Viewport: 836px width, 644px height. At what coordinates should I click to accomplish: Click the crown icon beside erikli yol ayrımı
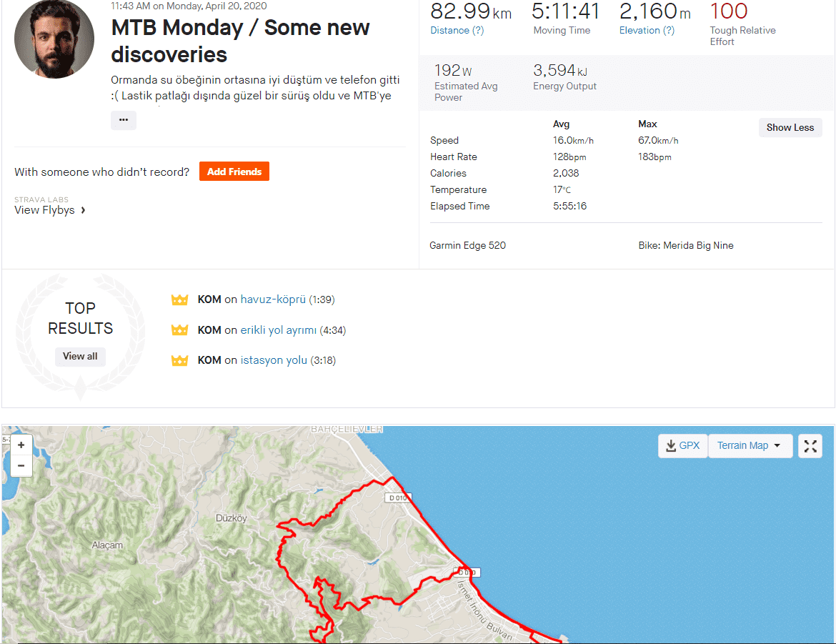179,330
